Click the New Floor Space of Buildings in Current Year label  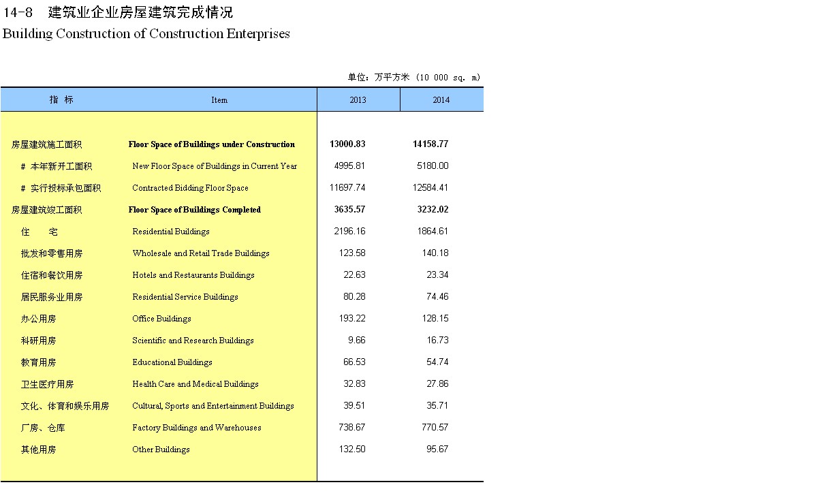[215, 166]
